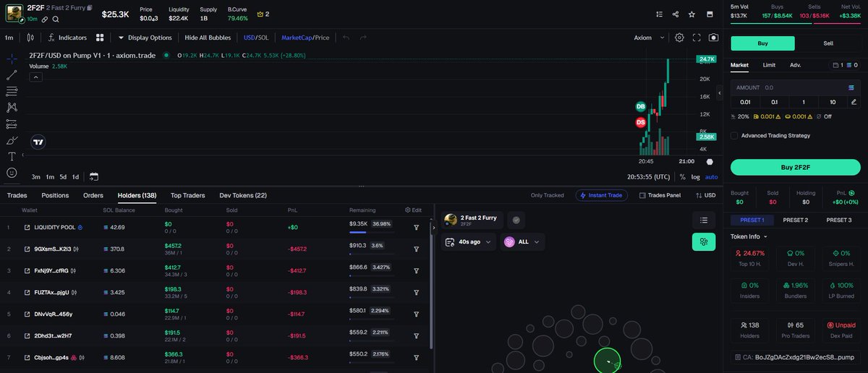The image size is (868, 373).
Task: Click the Buy 2F2F button
Action: click(x=796, y=167)
